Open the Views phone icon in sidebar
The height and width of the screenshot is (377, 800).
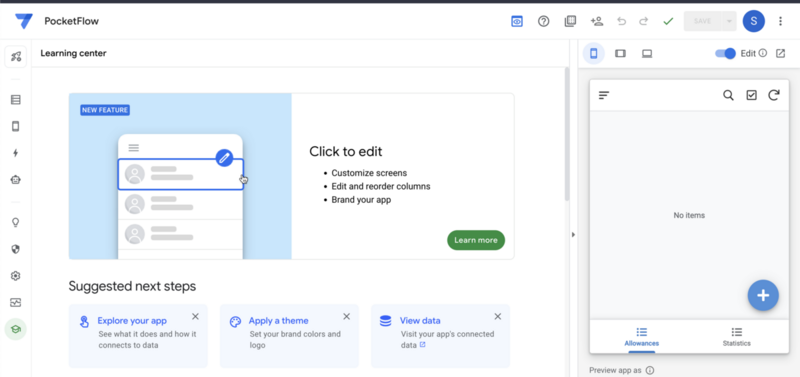(16, 127)
